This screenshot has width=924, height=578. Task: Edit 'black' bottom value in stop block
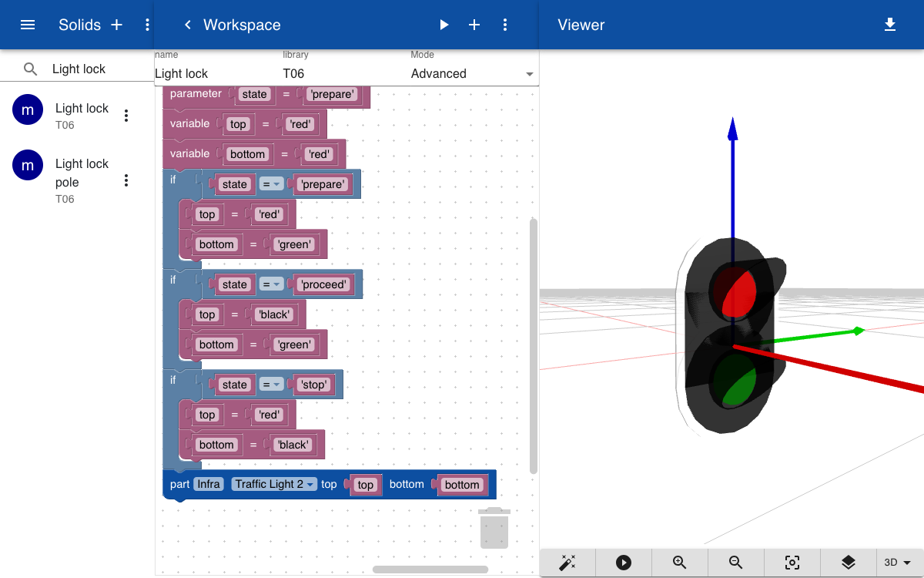[x=293, y=445]
